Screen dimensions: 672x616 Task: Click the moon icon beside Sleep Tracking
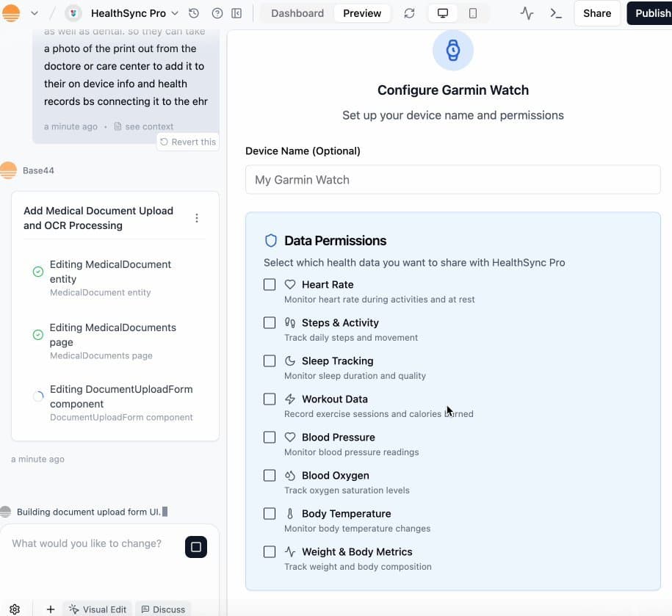tap(290, 360)
